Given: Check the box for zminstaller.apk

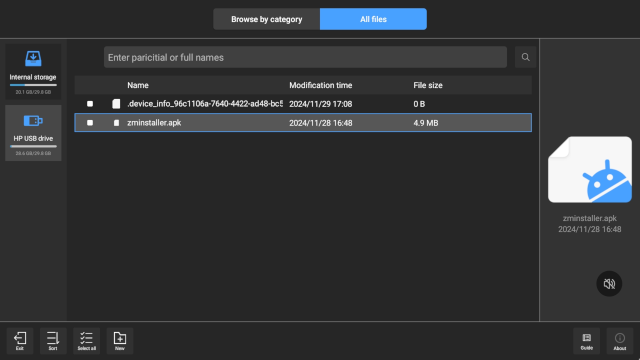Looking at the screenshot, I should [90, 123].
